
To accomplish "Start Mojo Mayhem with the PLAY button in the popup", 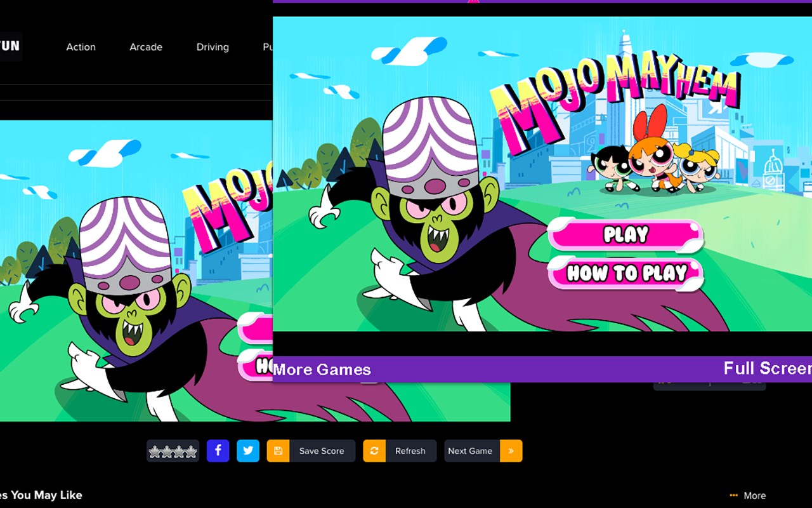I will (625, 234).
